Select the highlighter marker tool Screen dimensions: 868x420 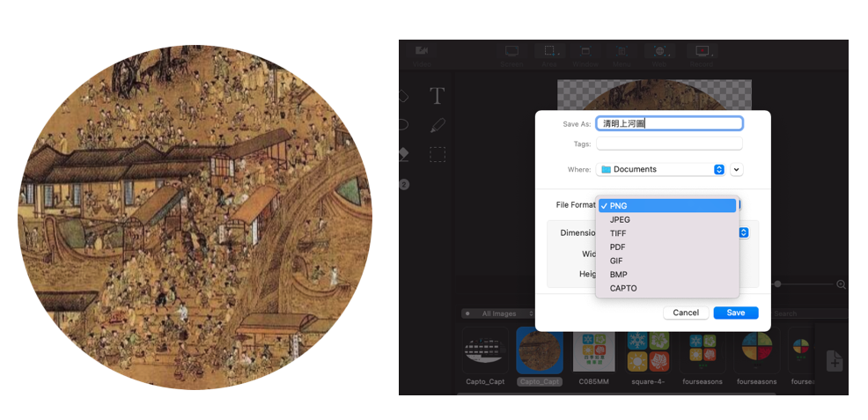tap(438, 126)
